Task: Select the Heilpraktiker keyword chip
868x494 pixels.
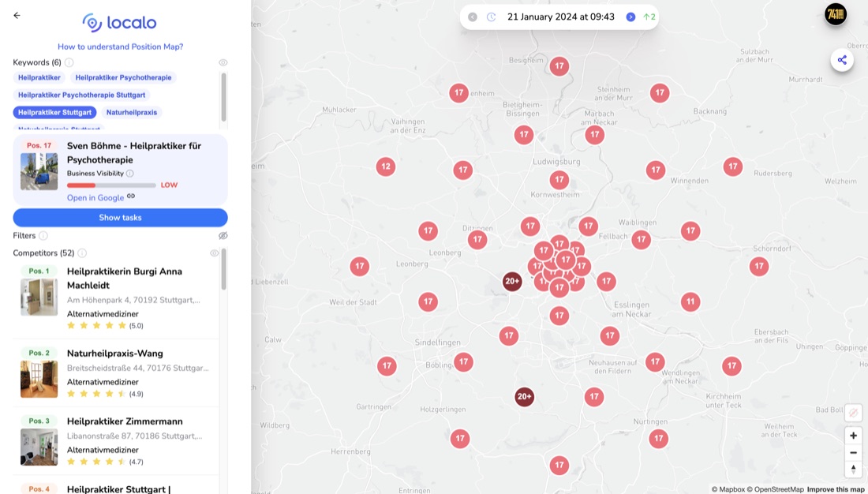Action: point(39,77)
